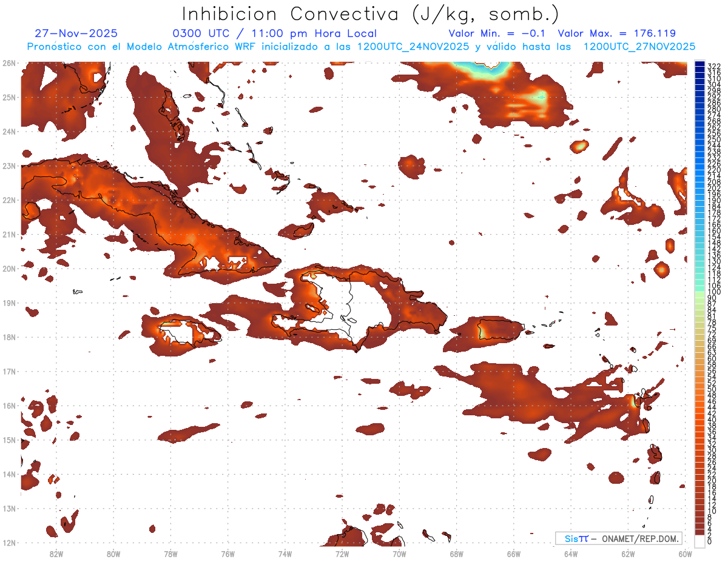This screenshot has height=562, width=728.
Task: Pick the darkest blue swatch labeled 322
Action: tap(699, 63)
